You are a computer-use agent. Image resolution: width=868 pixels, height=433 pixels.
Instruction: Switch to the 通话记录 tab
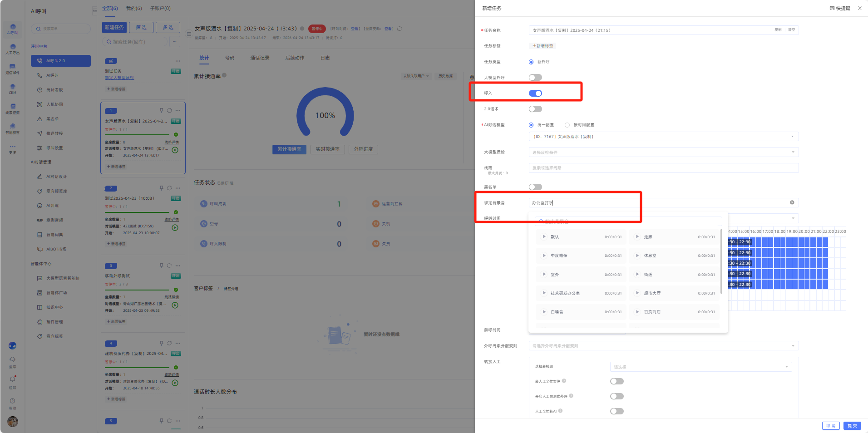tap(260, 58)
